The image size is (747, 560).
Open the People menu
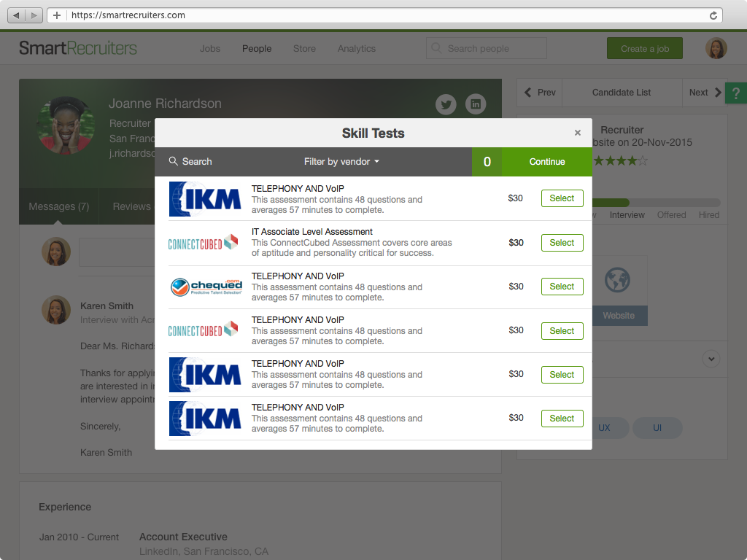click(257, 49)
